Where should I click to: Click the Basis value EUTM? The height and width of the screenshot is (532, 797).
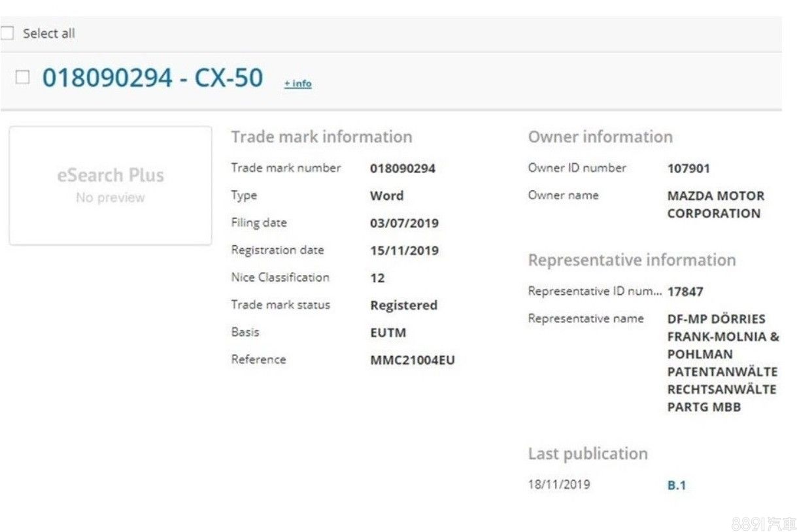388,333
